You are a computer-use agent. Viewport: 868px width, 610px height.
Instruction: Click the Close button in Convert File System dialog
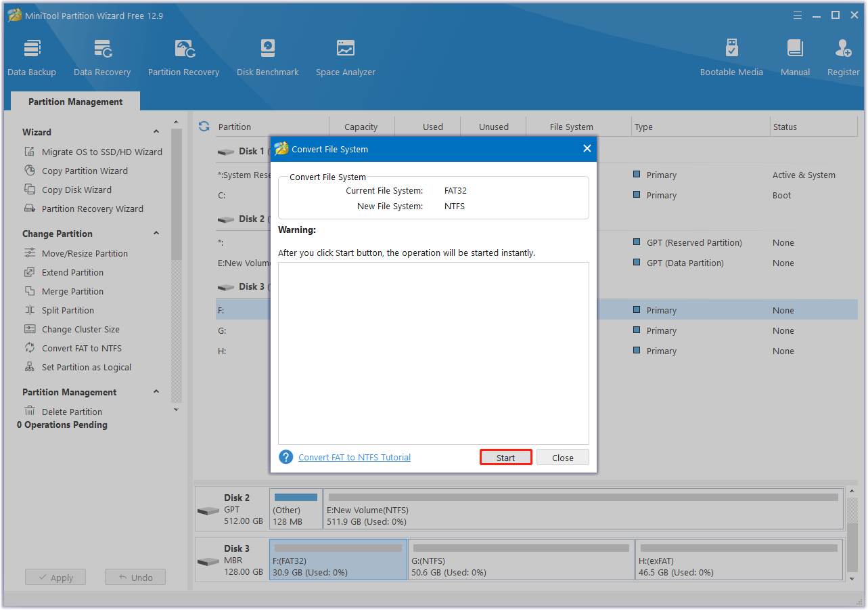pos(563,458)
